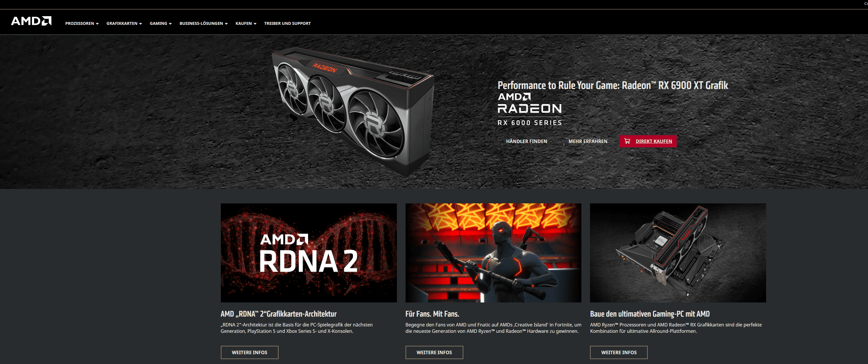
Task: Click the AMD Radeon RX 6000 Series logo
Action: [530, 109]
